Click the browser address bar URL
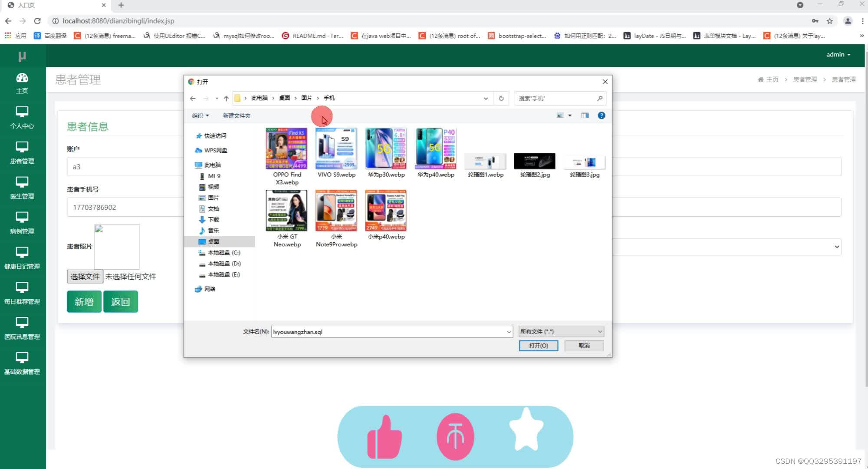The width and height of the screenshot is (868, 469). coord(118,21)
